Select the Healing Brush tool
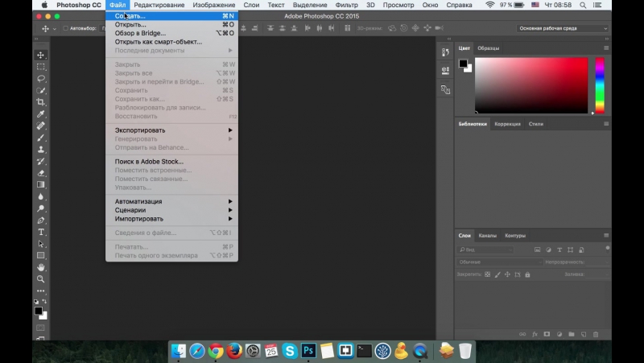 click(x=41, y=126)
